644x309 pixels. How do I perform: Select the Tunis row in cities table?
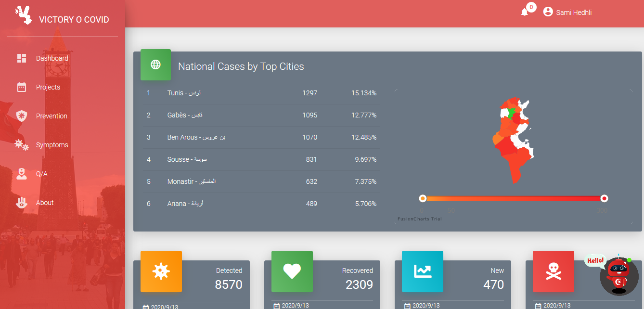(262, 93)
